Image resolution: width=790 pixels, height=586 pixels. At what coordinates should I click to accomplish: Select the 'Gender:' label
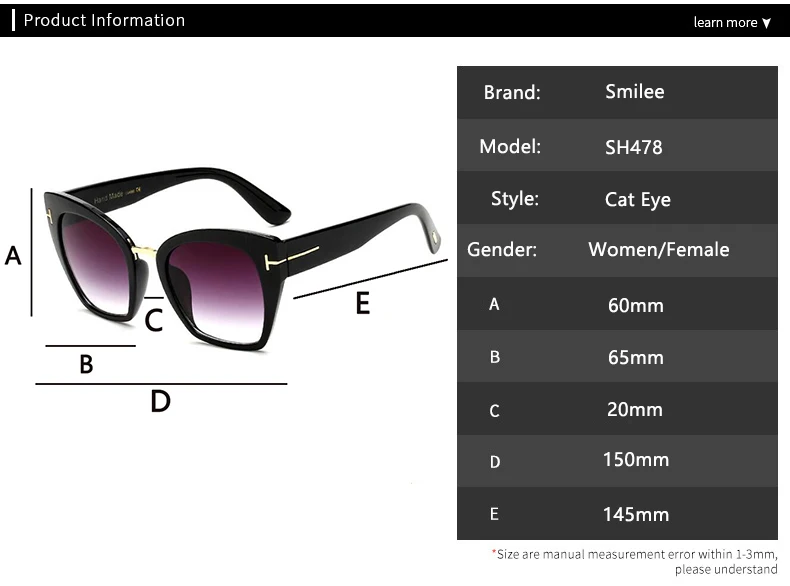point(502,249)
